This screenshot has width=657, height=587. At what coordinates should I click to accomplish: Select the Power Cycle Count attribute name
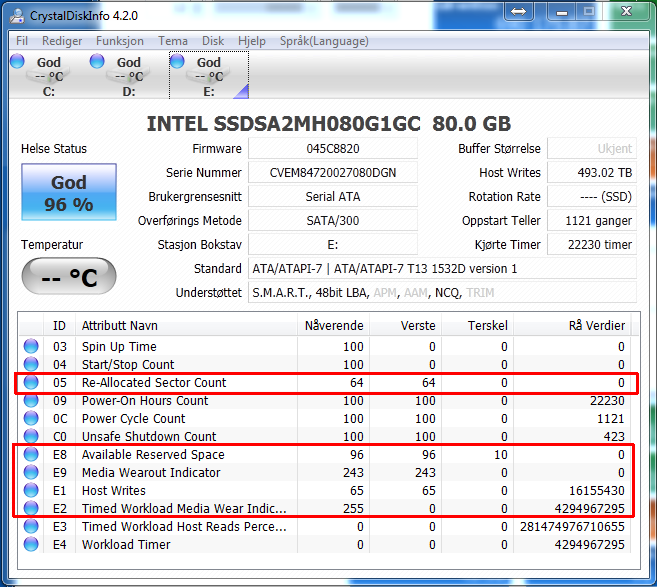point(133,419)
